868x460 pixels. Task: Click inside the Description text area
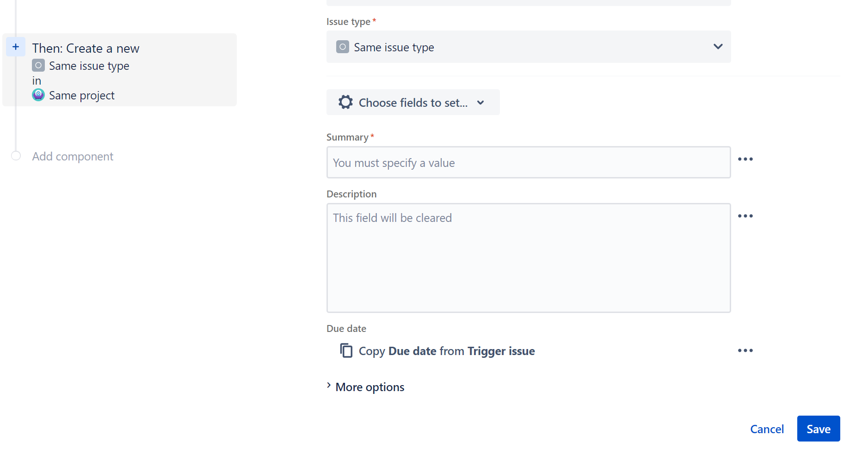coord(529,258)
